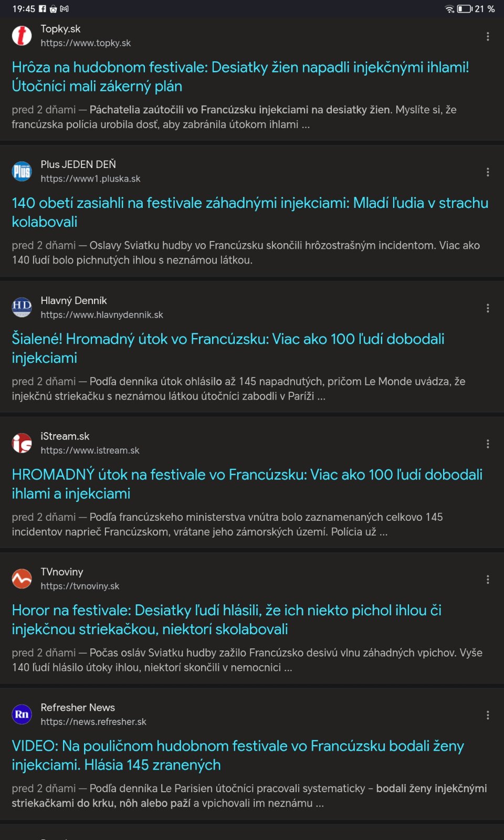This screenshot has width=504, height=840.
Task: Open more options for Topky.sk result
Action: [488, 36]
